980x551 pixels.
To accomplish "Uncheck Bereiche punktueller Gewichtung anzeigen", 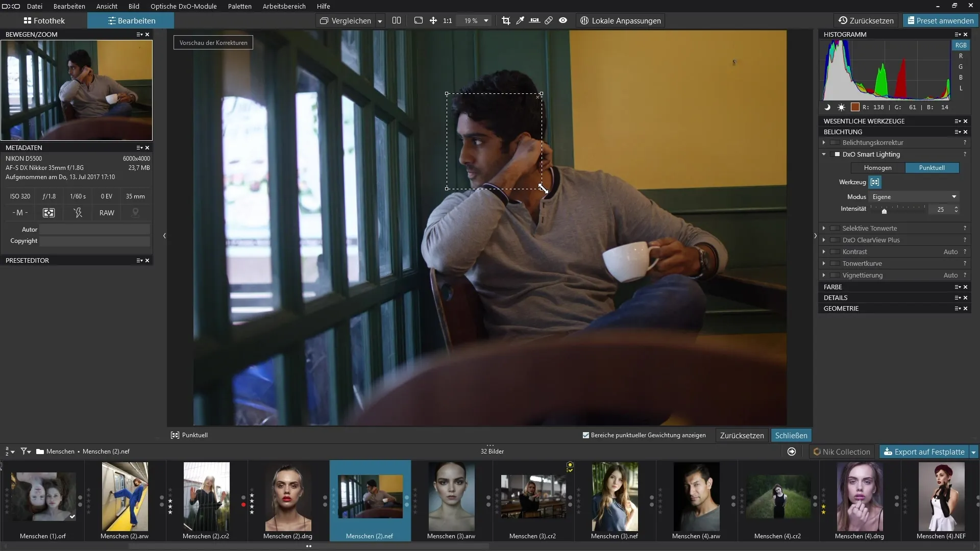I will (586, 435).
